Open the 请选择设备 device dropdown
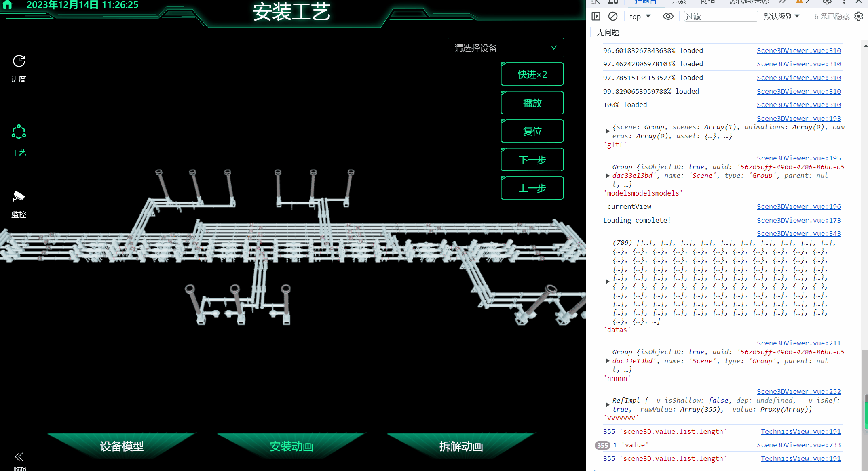868x471 pixels. point(505,48)
